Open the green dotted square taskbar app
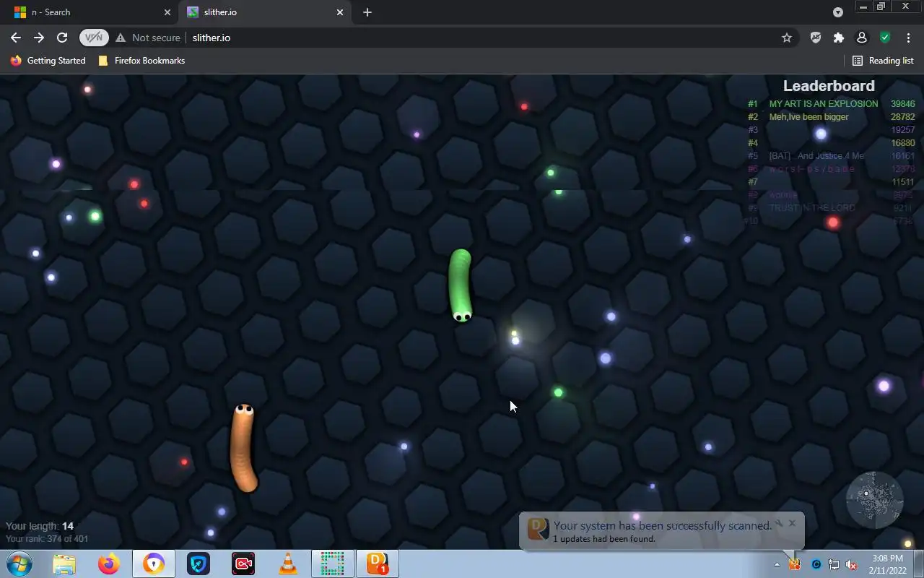Screen dimensions: 924x578 333,564
